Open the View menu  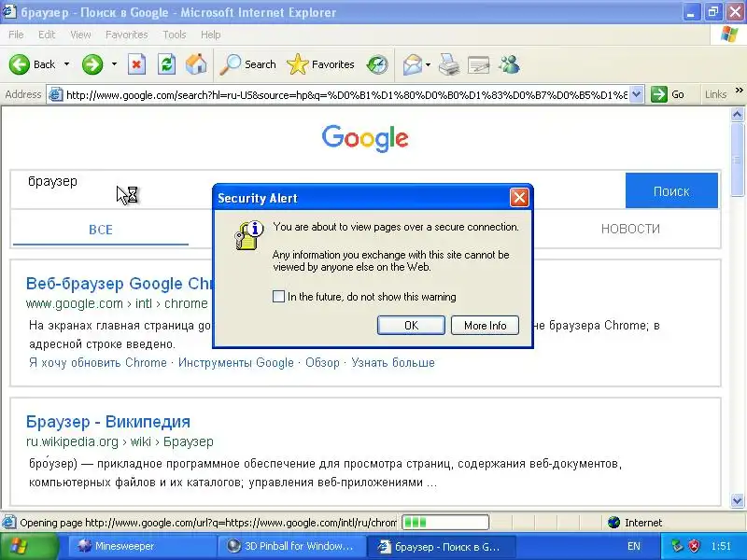click(80, 35)
